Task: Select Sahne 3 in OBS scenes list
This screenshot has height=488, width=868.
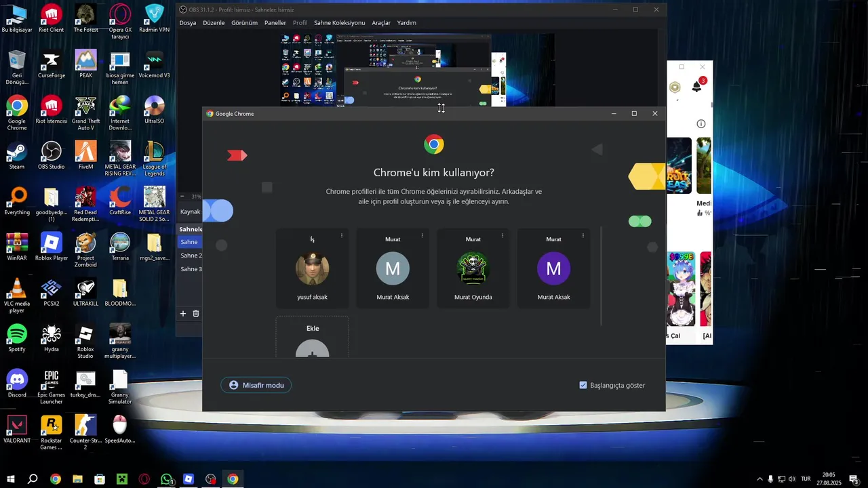Action: click(190, 269)
